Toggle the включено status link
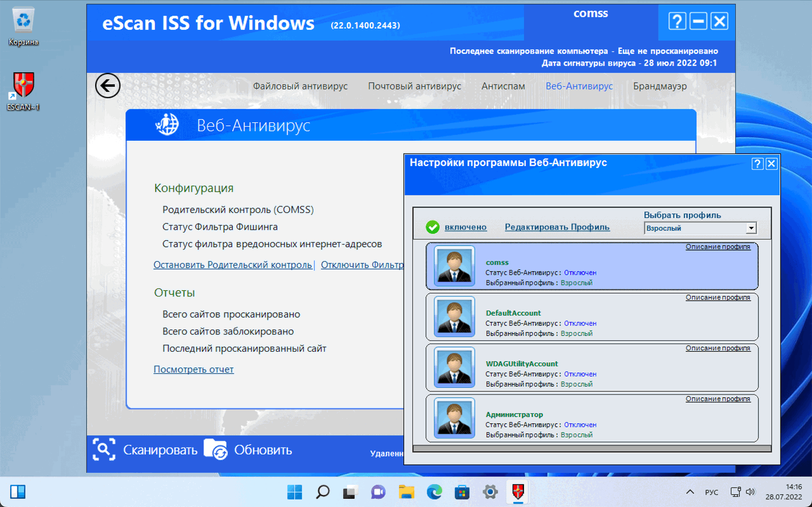 tap(466, 227)
